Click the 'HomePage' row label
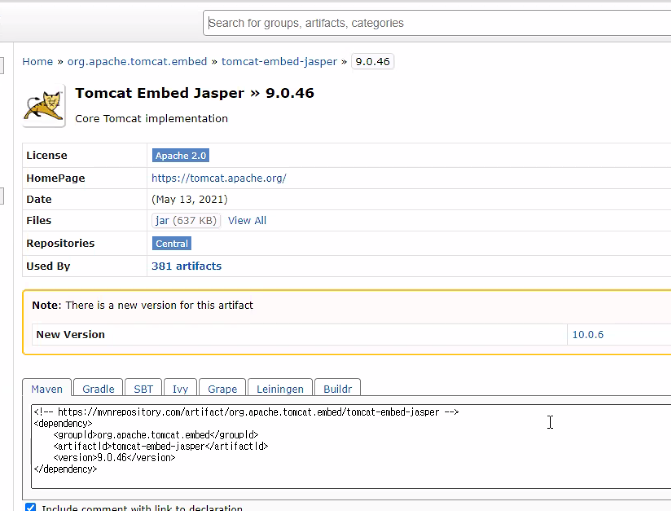The image size is (671, 511). point(56,178)
